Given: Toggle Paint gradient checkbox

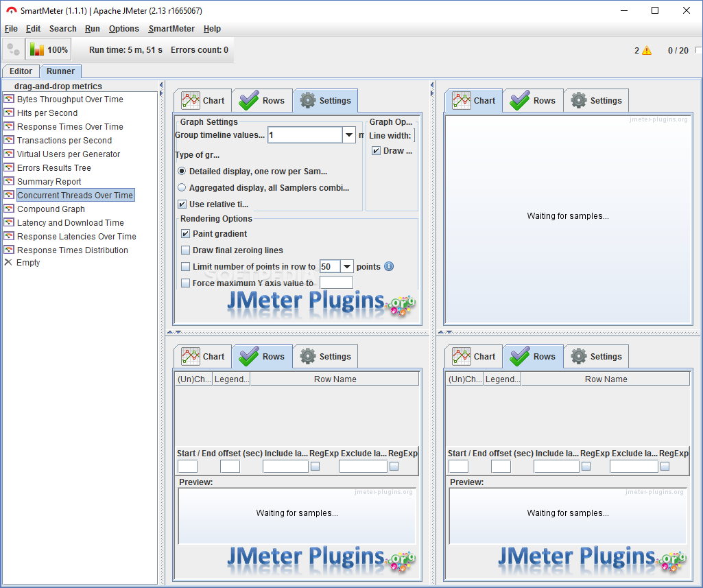Looking at the screenshot, I should pyautogui.click(x=186, y=234).
